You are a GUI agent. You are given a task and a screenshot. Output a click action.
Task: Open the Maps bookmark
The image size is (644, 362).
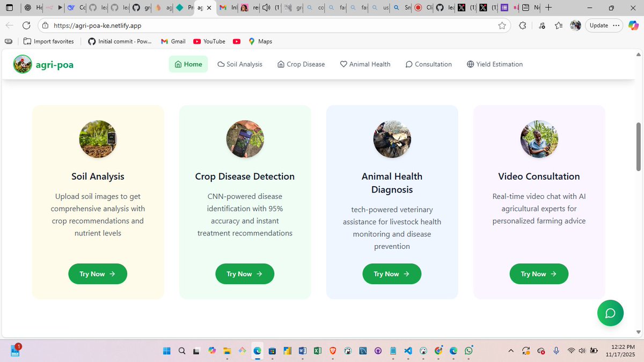pyautogui.click(x=260, y=41)
